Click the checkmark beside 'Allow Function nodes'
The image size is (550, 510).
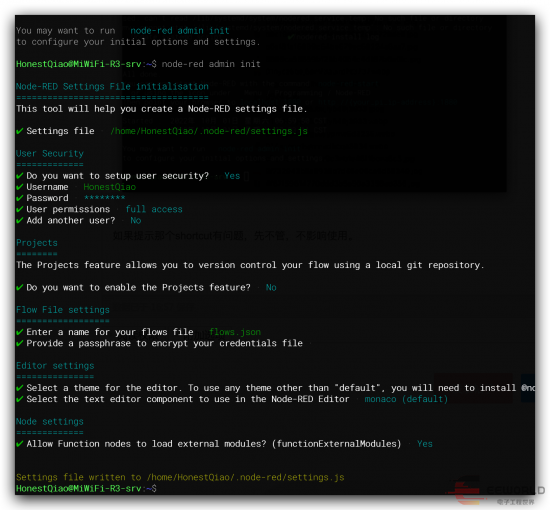(20, 444)
